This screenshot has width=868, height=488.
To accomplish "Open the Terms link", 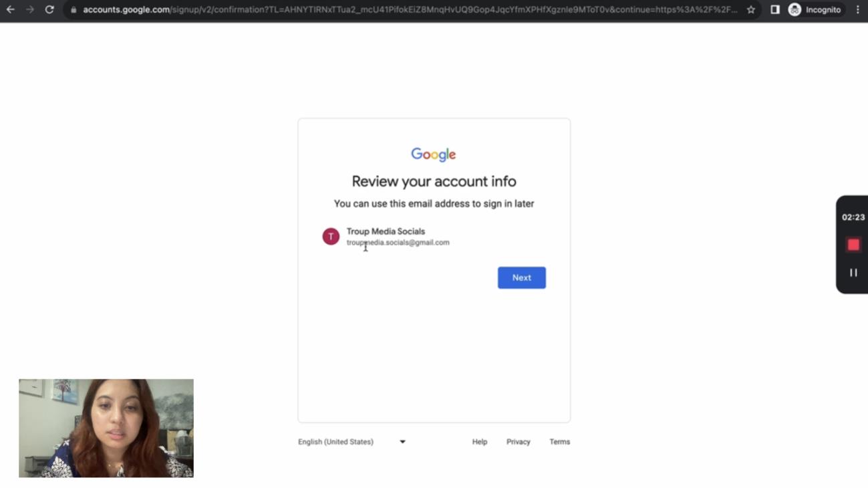I will point(559,442).
